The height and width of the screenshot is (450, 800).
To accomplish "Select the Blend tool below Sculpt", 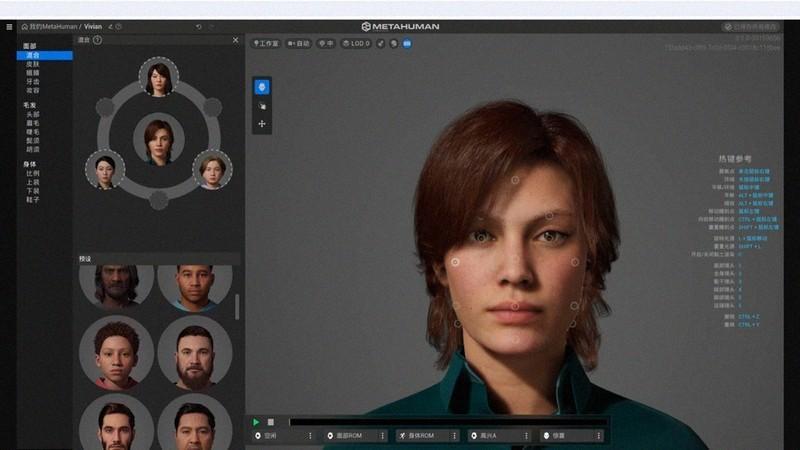I will pyautogui.click(x=262, y=106).
